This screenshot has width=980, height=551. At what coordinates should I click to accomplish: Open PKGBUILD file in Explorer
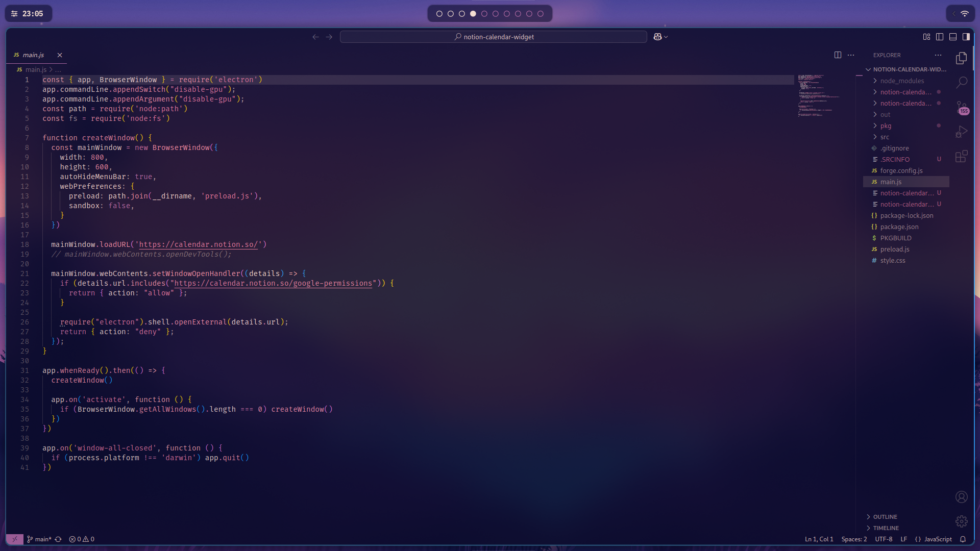906,238
